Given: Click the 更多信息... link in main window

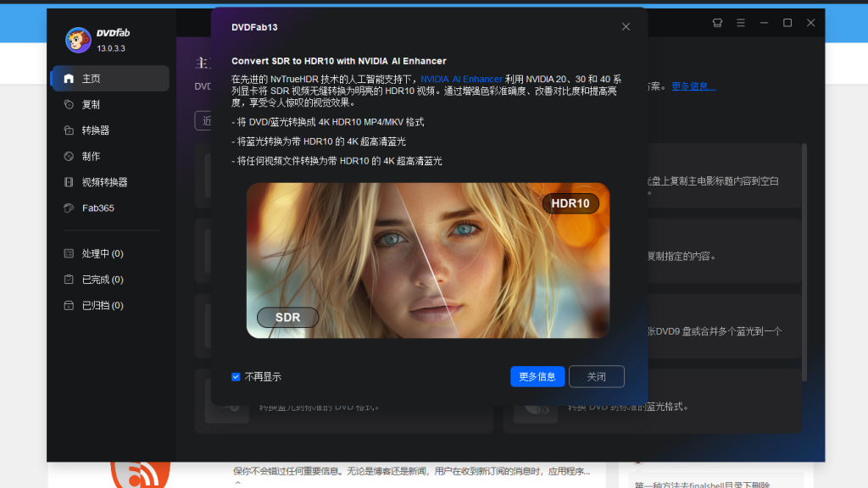Looking at the screenshot, I should 693,86.
